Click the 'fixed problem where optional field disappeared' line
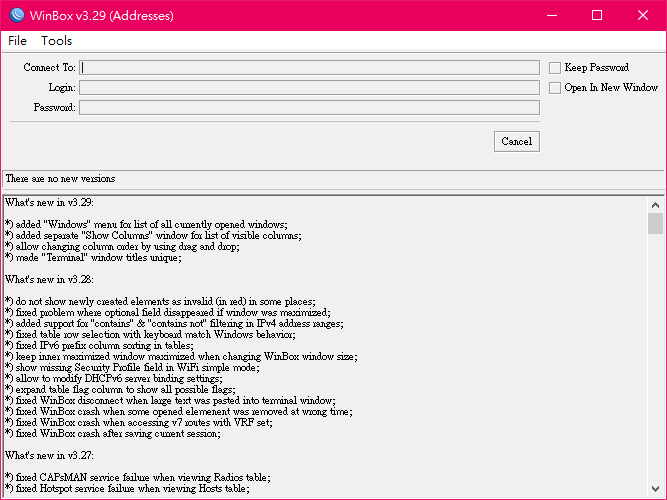Screen dimensions: 667x500 tap(168, 313)
